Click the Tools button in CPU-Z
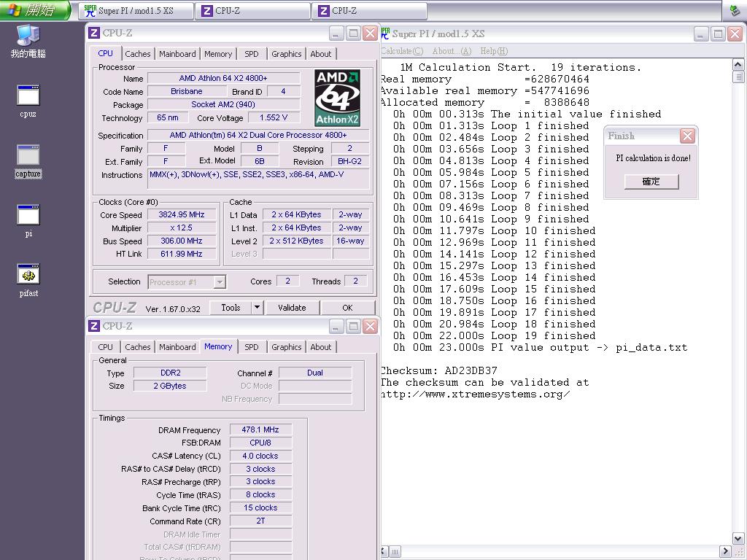The height and width of the screenshot is (560, 747). (x=231, y=308)
